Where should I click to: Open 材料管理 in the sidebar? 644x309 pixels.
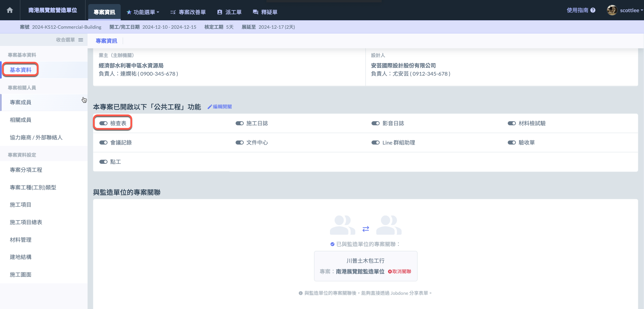pyautogui.click(x=21, y=240)
